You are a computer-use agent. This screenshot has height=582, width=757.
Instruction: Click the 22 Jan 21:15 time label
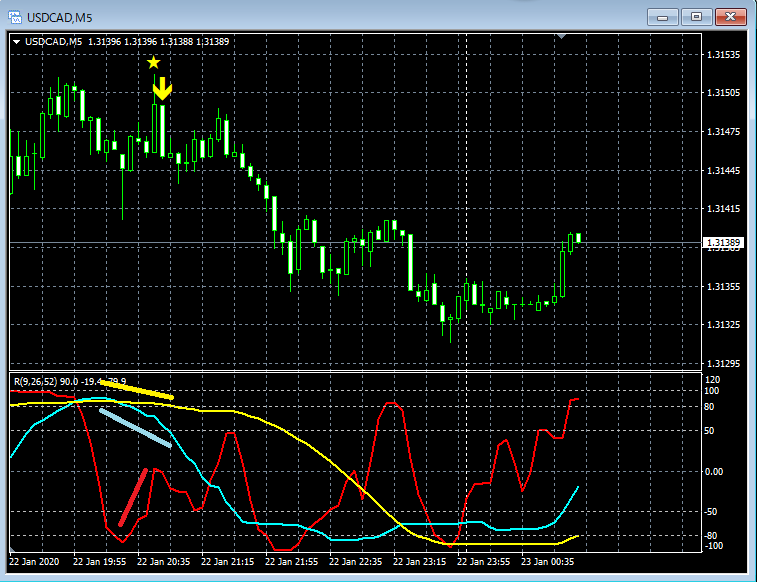pos(227,562)
